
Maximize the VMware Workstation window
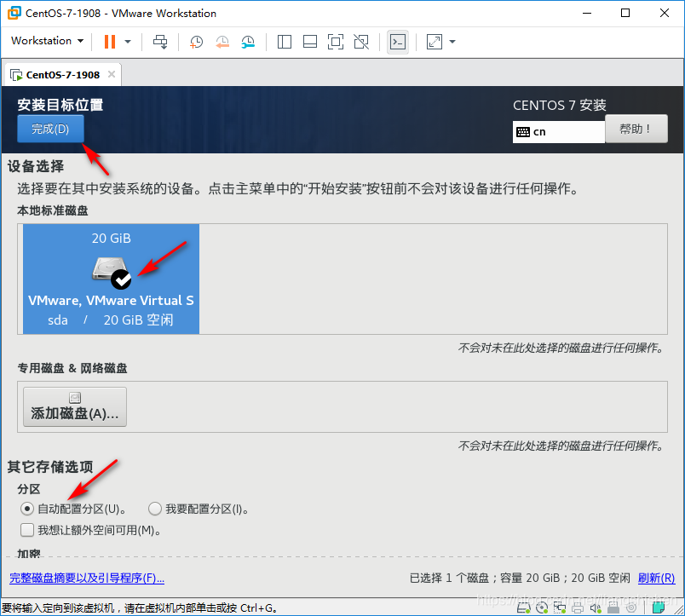625,13
